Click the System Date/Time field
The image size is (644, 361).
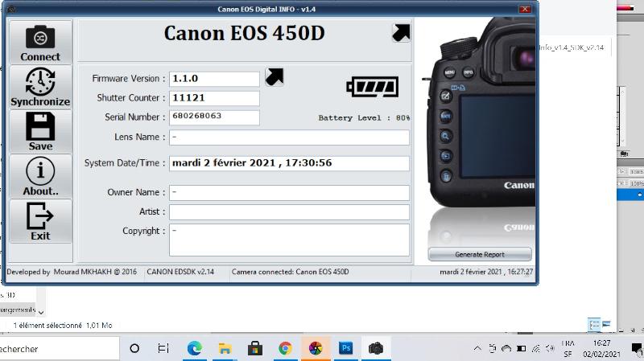pyautogui.click(x=289, y=163)
